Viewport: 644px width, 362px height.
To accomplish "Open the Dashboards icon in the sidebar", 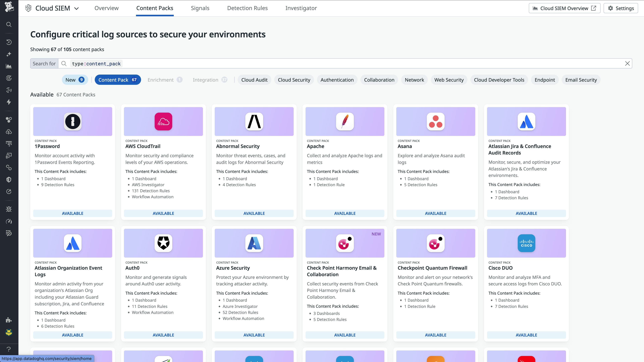I will pyautogui.click(x=9, y=66).
